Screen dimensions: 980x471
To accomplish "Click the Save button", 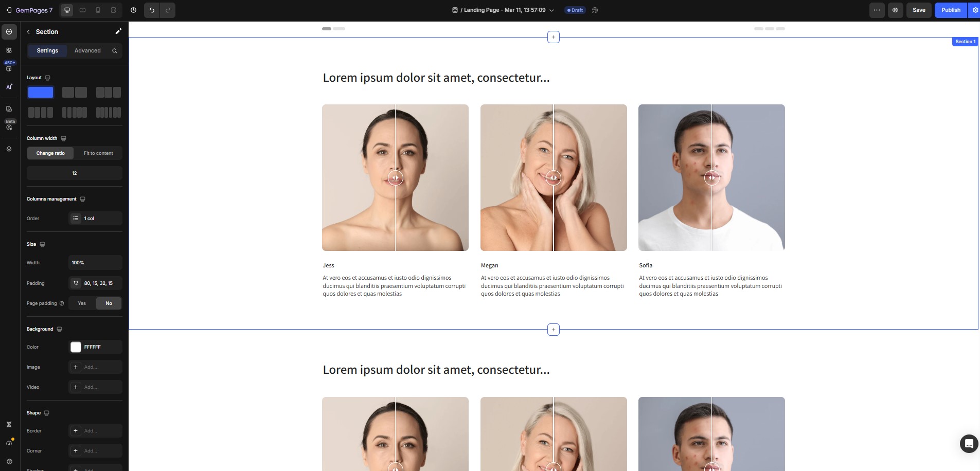I will 919,10.
